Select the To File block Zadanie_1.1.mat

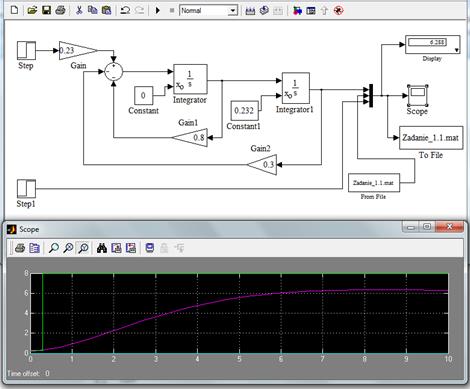[431, 138]
